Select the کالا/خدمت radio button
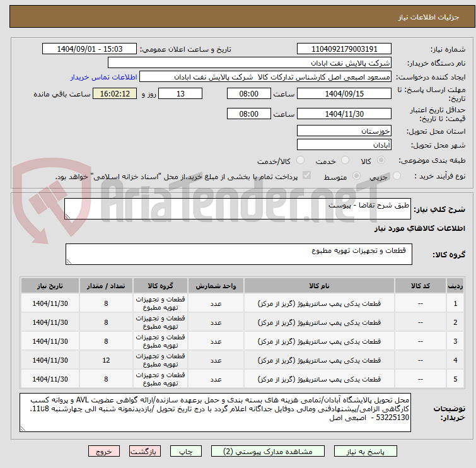 (x=300, y=160)
